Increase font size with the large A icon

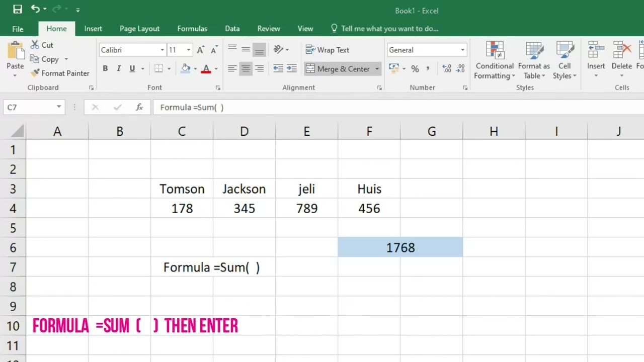coord(200,50)
